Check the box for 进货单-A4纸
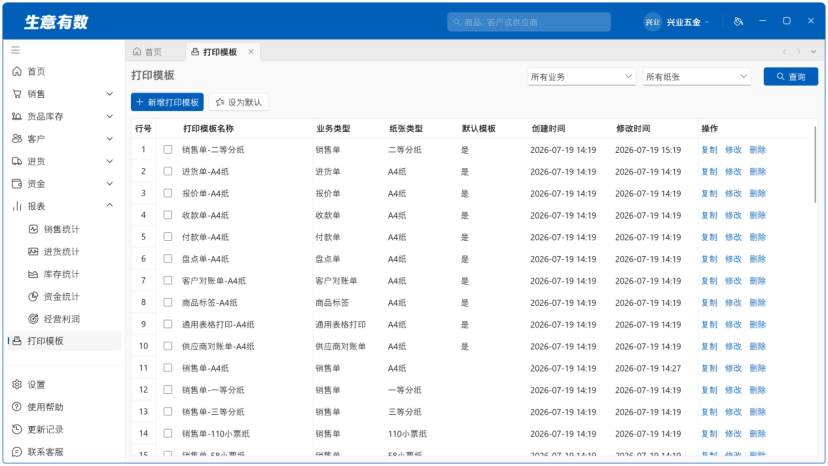The height and width of the screenshot is (466, 828). point(167,171)
